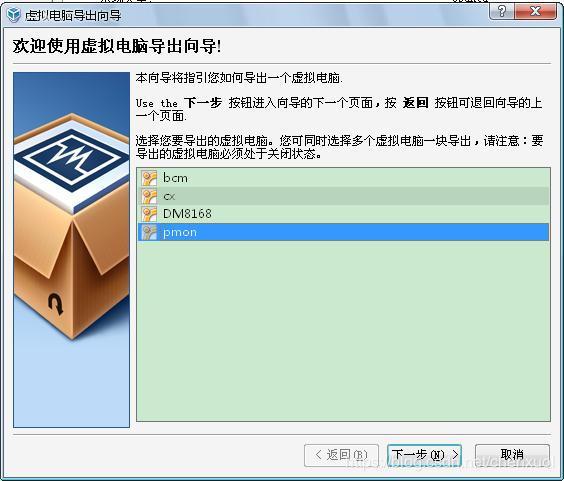This screenshot has width=564, height=481.
Task: Click 下一步(N) to proceed
Action: [x=424, y=455]
